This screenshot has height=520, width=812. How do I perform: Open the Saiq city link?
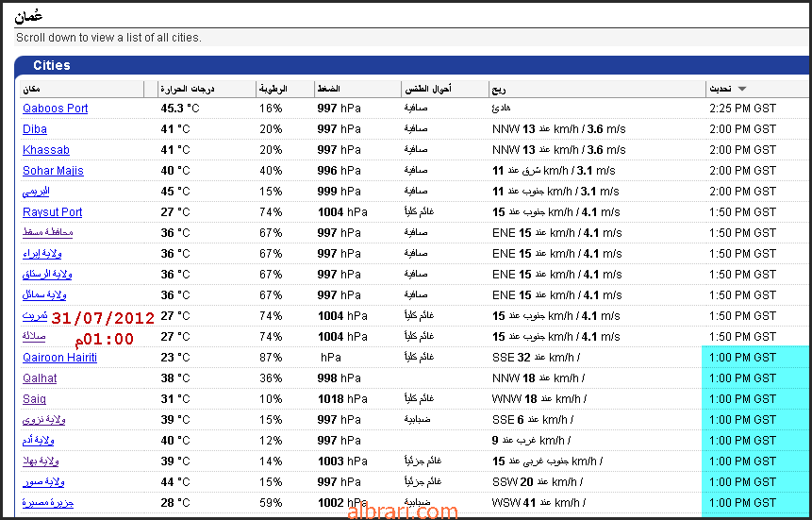(34, 398)
